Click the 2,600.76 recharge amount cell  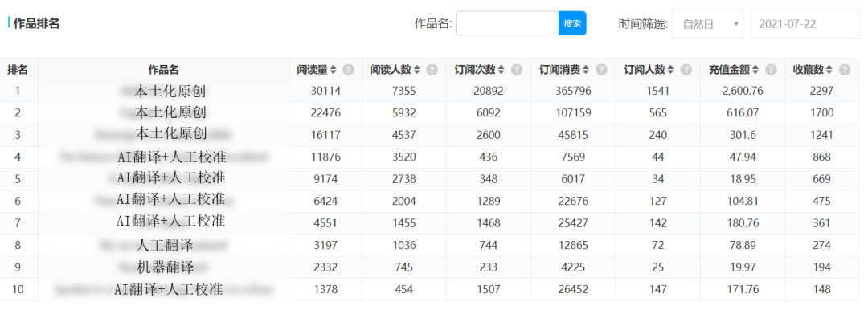point(743,91)
